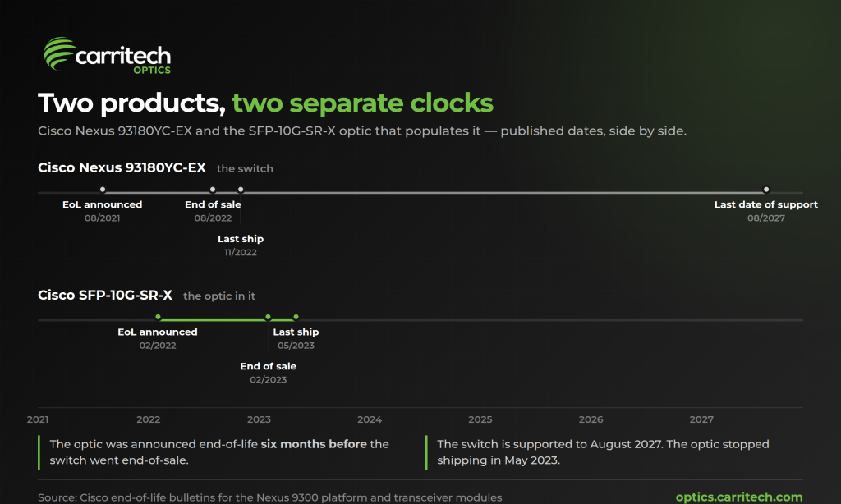Click the 2027 year label on axis
This screenshot has width=841, height=504.
(701, 419)
